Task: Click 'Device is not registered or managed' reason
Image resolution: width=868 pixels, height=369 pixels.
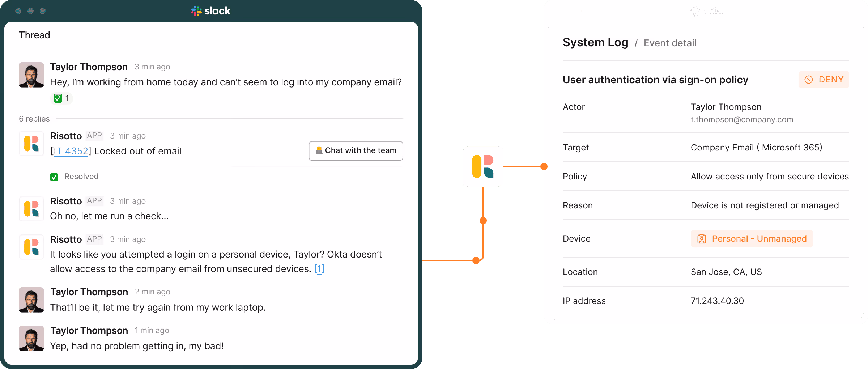Action: pos(765,205)
